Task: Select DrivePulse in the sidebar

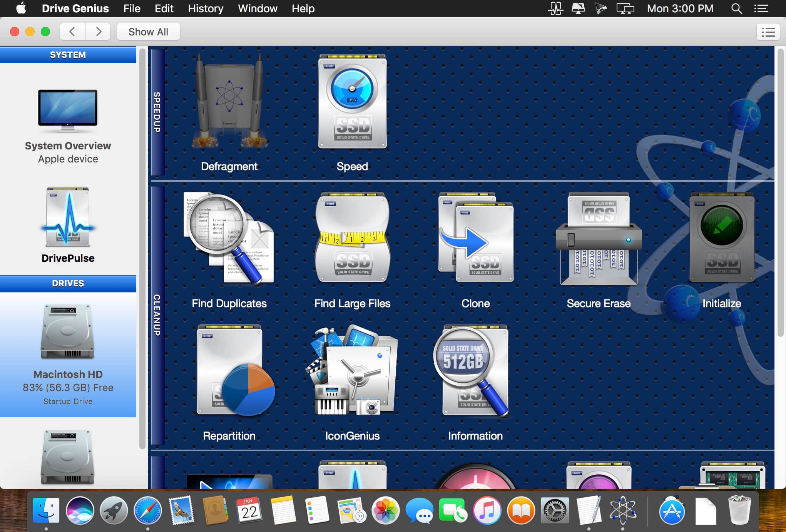Action: tap(68, 225)
